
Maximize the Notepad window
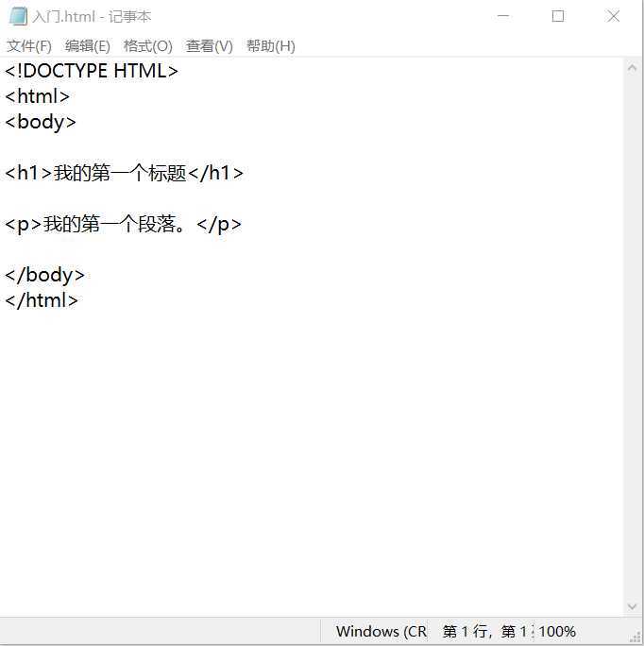[x=558, y=16]
